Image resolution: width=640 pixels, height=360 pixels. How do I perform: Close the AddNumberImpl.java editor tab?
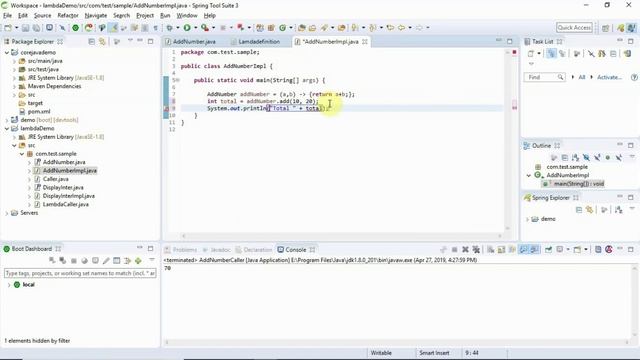tap(364, 42)
